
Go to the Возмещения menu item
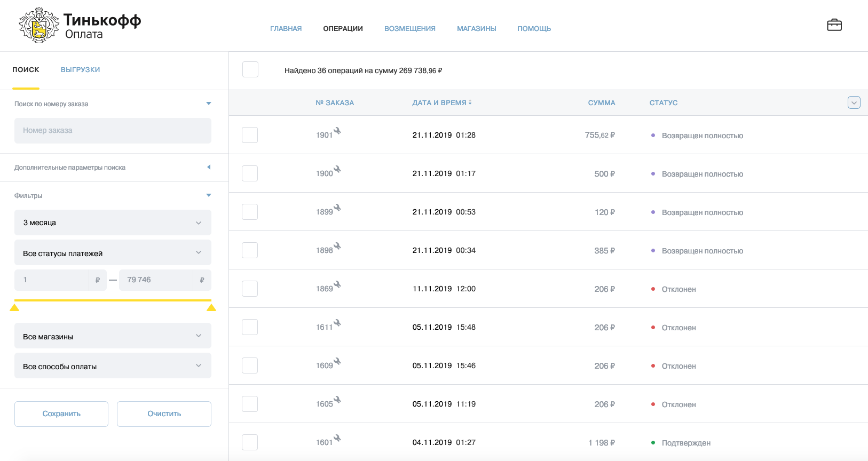pyautogui.click(x=409, y=29)
